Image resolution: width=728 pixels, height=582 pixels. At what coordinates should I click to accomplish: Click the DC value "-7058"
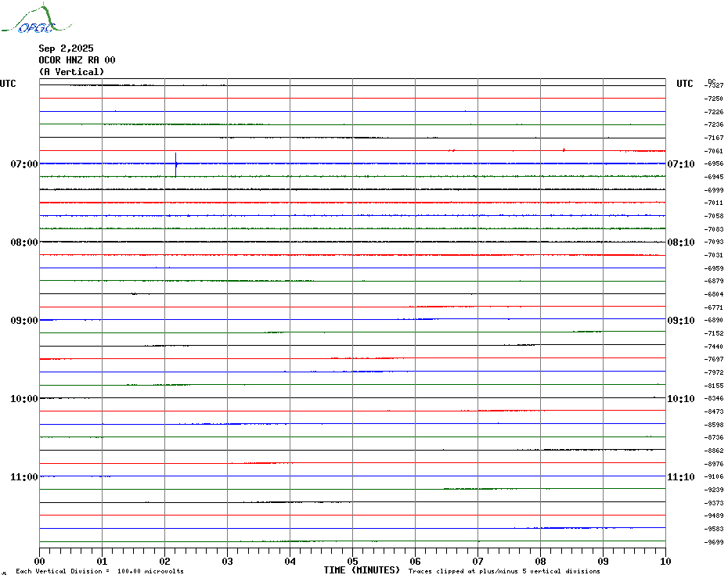coord(714,216)
